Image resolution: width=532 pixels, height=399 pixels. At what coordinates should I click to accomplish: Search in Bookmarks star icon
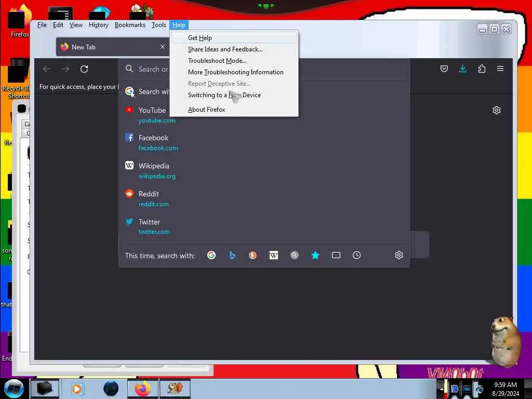tap(315, 255)
